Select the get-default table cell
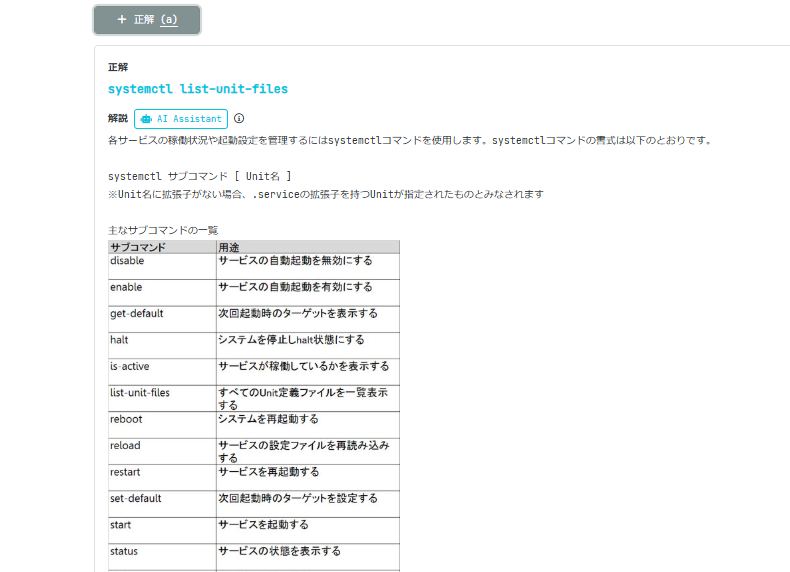The width and height of the screenshot is (790, 572). (136, 313)
